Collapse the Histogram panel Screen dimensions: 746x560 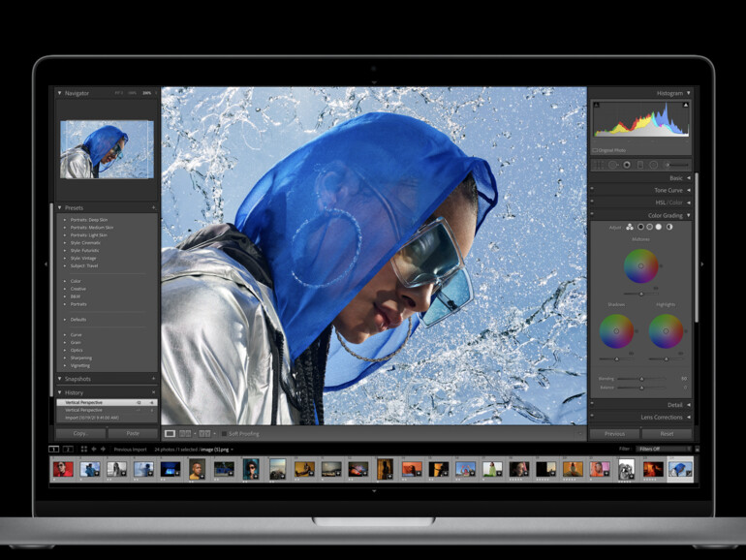(689, 93)
